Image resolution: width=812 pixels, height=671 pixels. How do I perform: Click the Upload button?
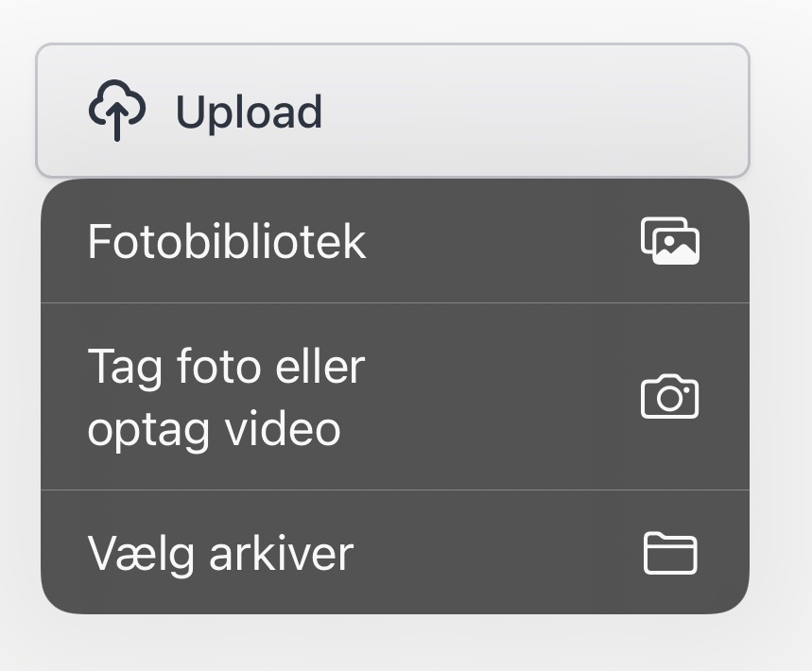coord(392,111)
